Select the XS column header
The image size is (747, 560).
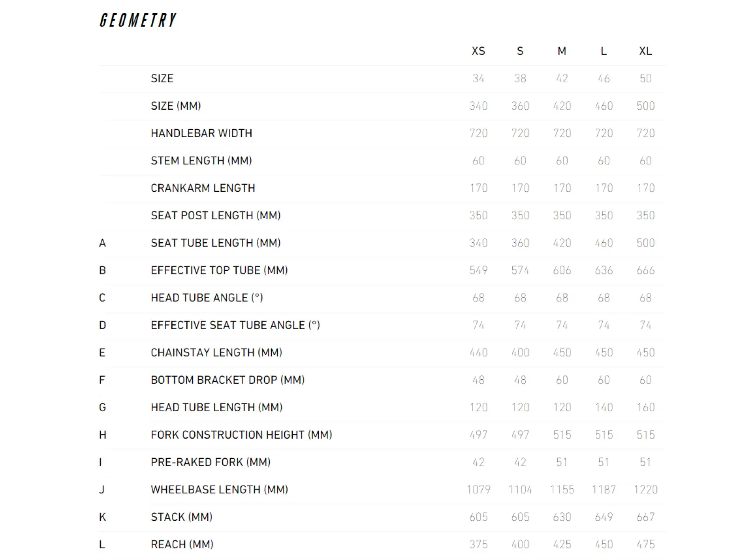[478, 51]
